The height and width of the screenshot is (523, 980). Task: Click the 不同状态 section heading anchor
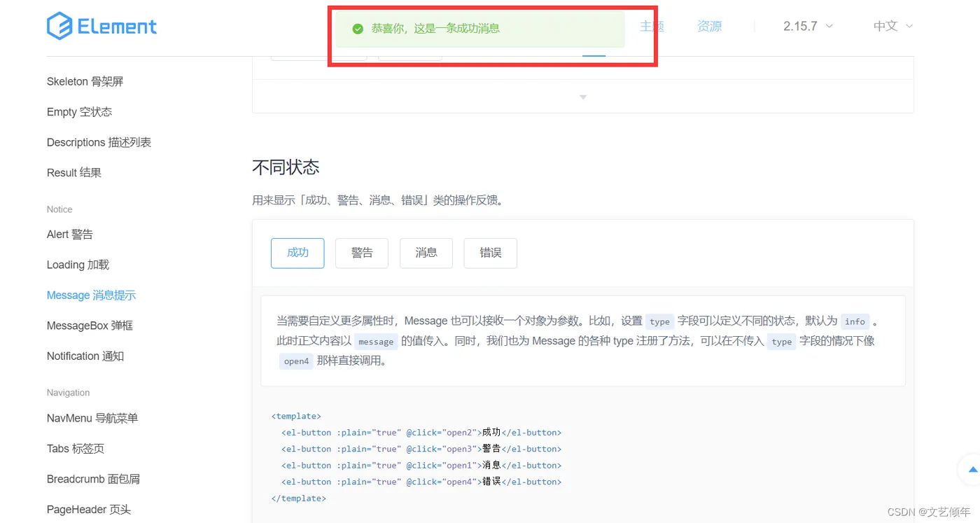point(286,167)
